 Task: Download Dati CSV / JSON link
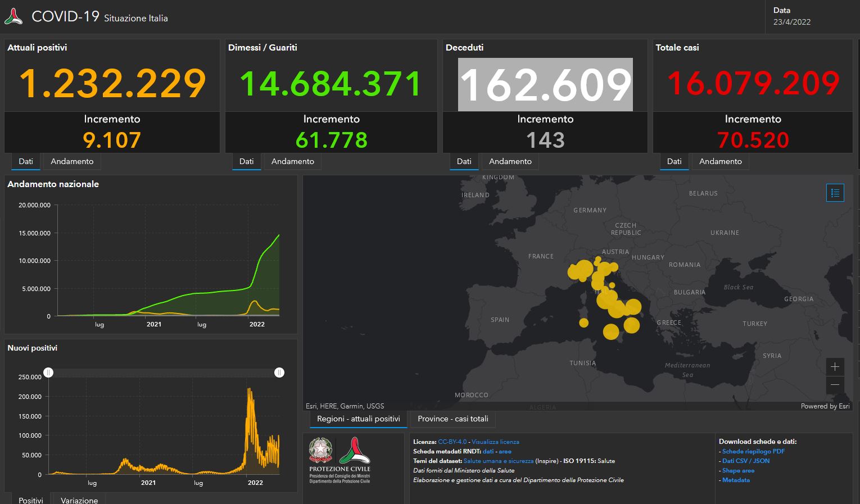pyautogui.click(x=746, y=461)
